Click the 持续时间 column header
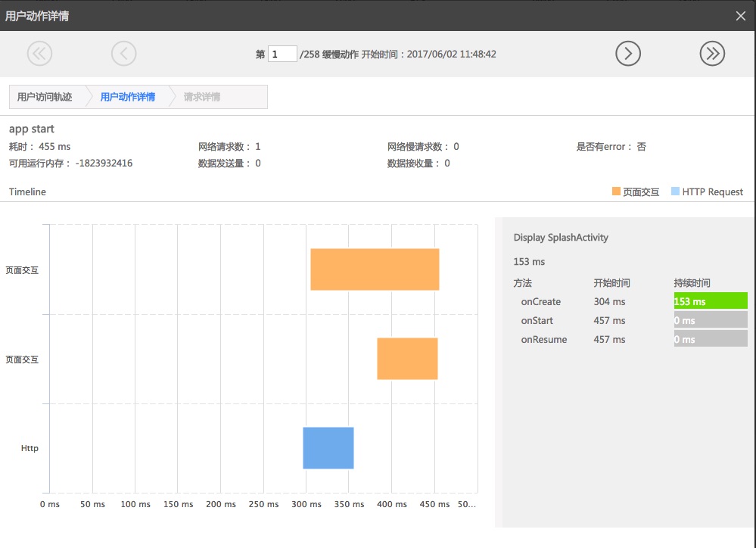 click(692, 282)
